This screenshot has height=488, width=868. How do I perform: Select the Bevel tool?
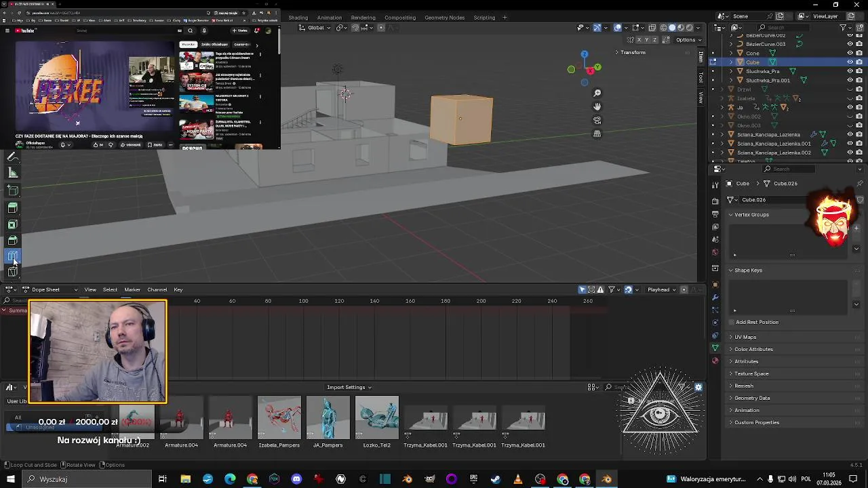point(12,241)
